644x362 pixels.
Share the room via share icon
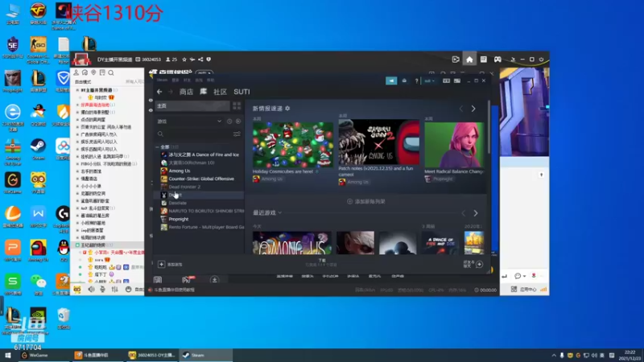200,60
